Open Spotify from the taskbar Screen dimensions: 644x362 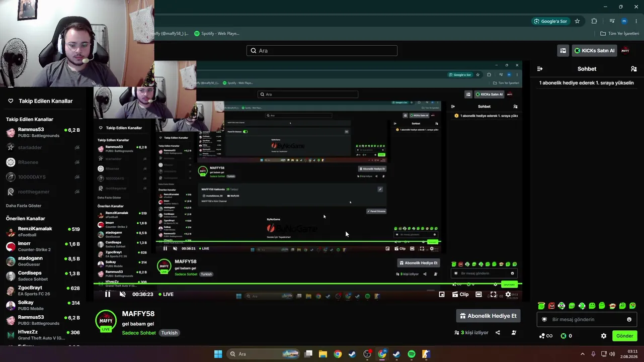pyautogui.click(x=411, y=354)
